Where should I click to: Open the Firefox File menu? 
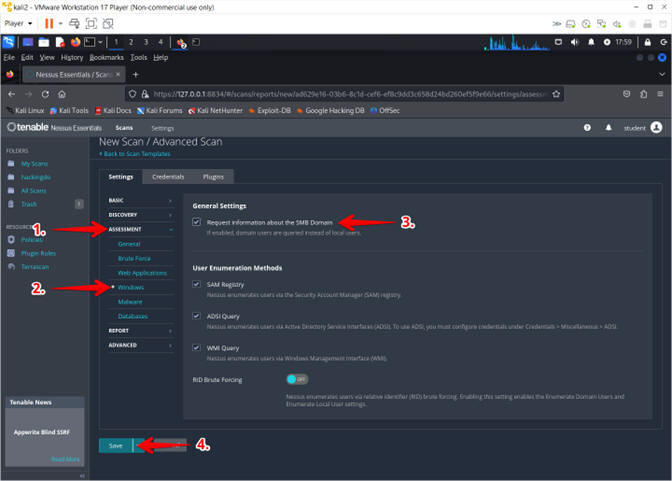[9, 57]
